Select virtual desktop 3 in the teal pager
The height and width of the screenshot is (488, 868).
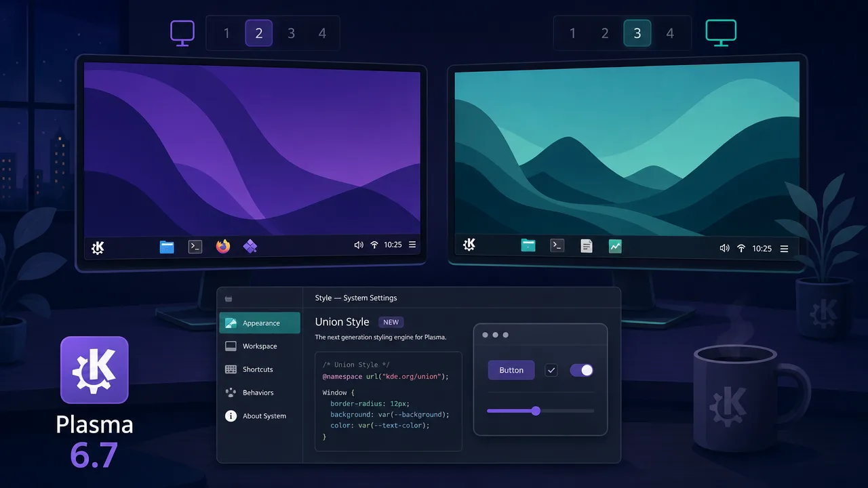[x=637, y=33]
